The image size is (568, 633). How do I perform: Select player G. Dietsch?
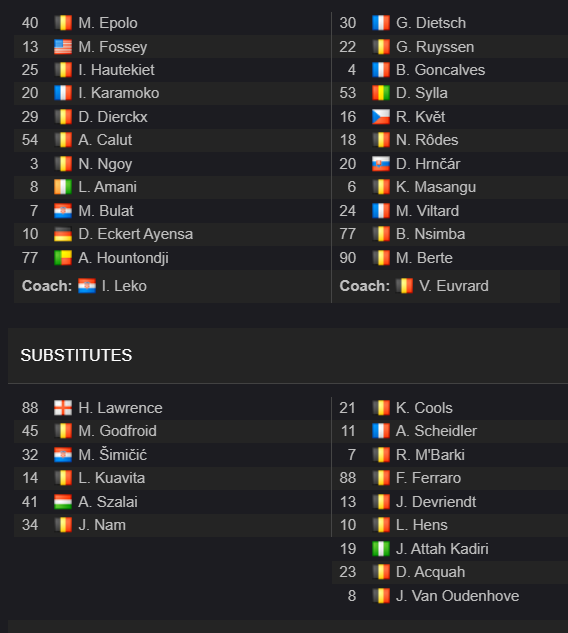(431, 23)
